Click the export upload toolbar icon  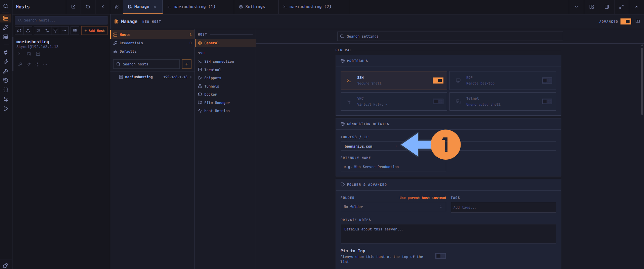(x=28, y=31)
